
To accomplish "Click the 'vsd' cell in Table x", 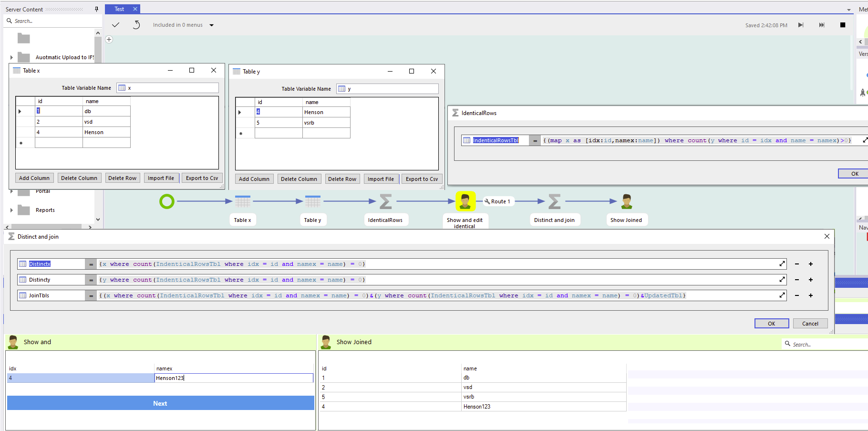I will click(x=106, y=122).
